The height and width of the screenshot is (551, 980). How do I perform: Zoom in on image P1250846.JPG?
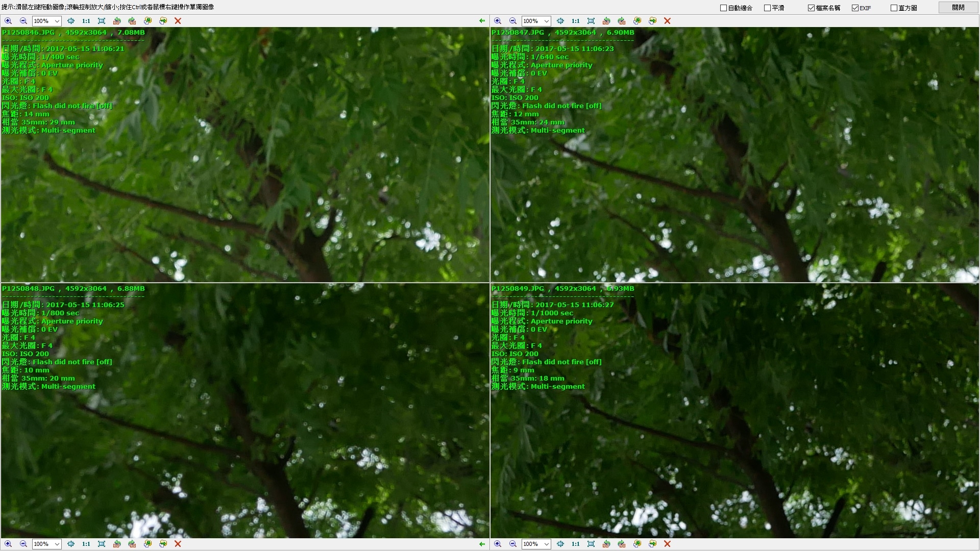tap(8, 21)
